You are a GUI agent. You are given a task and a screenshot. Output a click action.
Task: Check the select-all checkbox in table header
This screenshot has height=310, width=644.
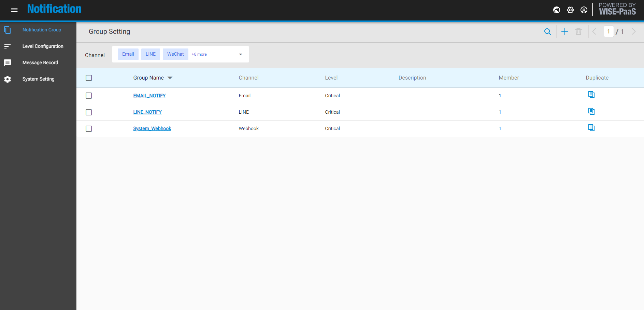(89, 78)
